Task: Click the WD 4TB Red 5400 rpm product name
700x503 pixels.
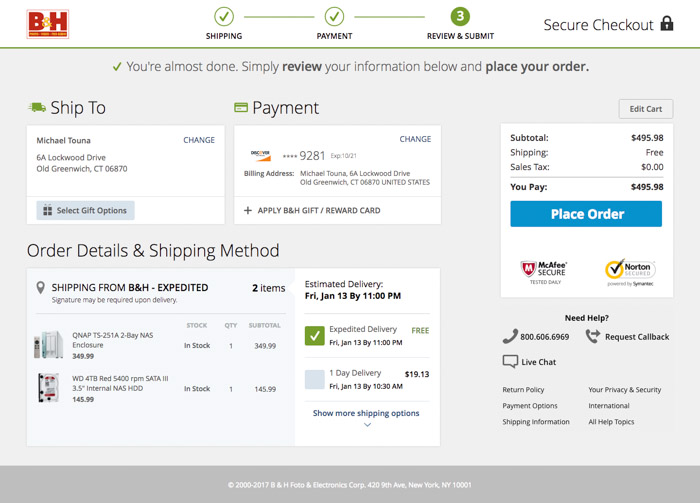Action: click(120, 383)
